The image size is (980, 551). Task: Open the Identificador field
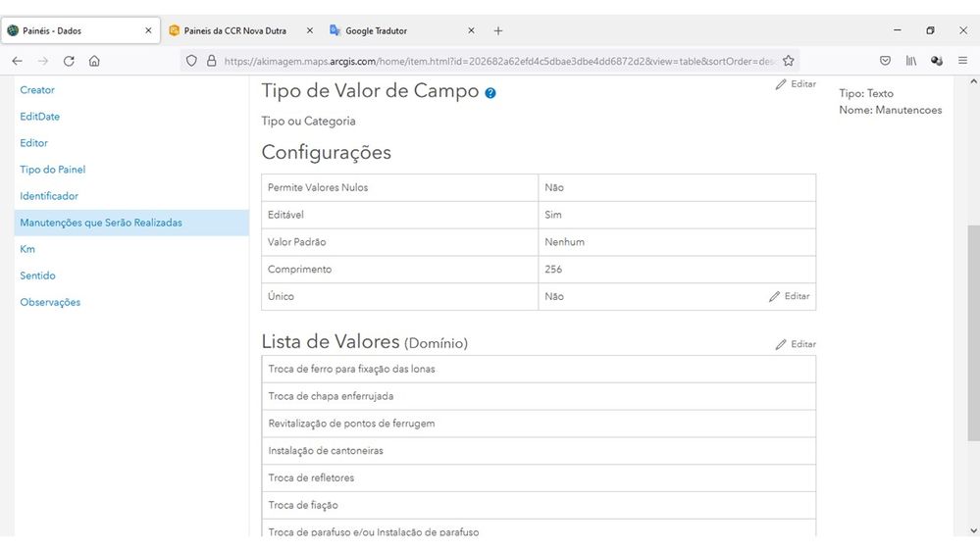pos(49,196)
